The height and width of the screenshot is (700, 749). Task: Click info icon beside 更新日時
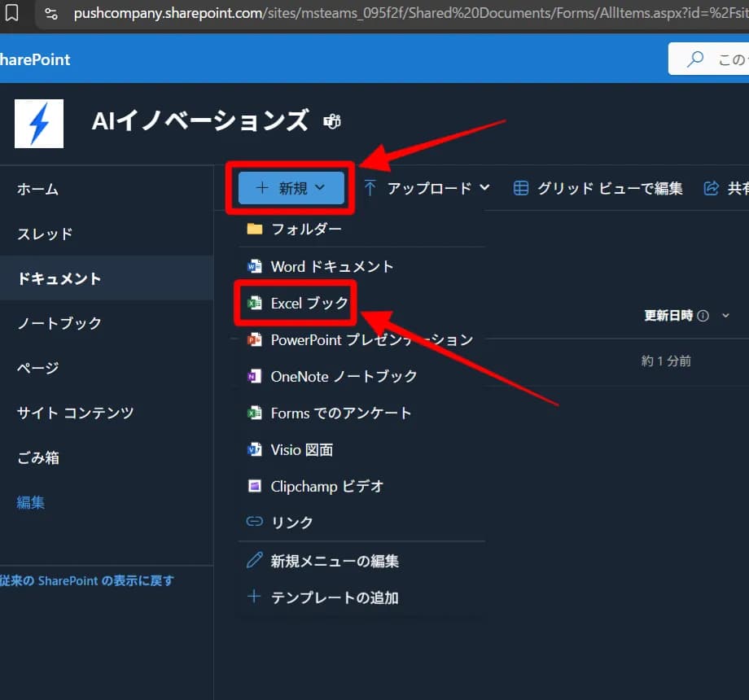point(703,316)
